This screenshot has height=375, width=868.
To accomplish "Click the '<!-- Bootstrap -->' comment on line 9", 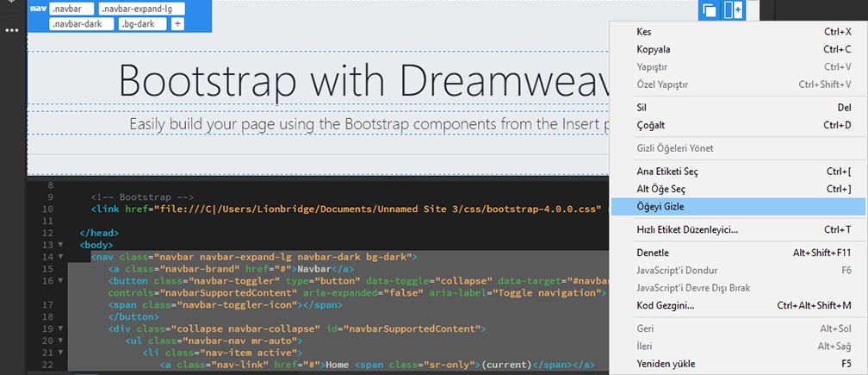I will (x=142, y=197).
